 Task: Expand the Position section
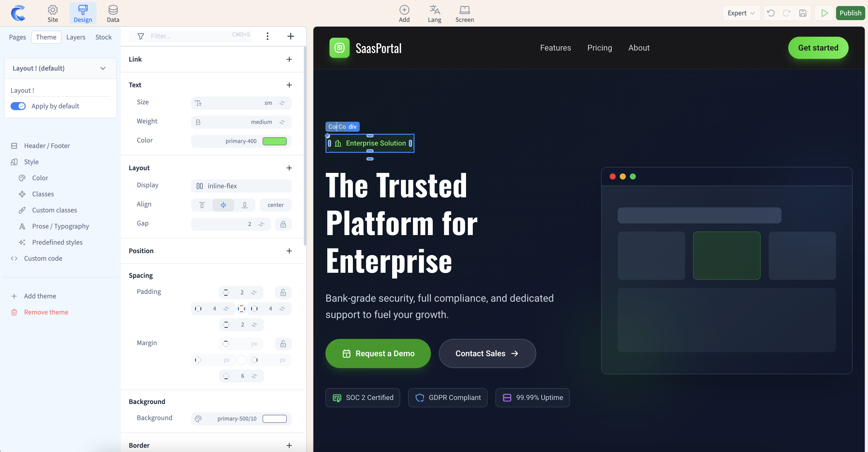click(x=289, y=251)
